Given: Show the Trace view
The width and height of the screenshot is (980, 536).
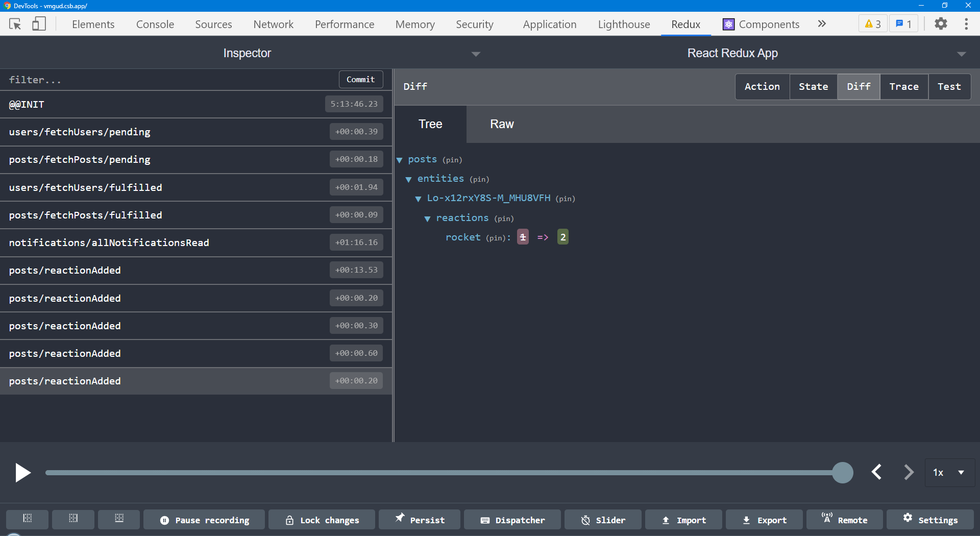Looking at the screenshot, I should [904, 86].
